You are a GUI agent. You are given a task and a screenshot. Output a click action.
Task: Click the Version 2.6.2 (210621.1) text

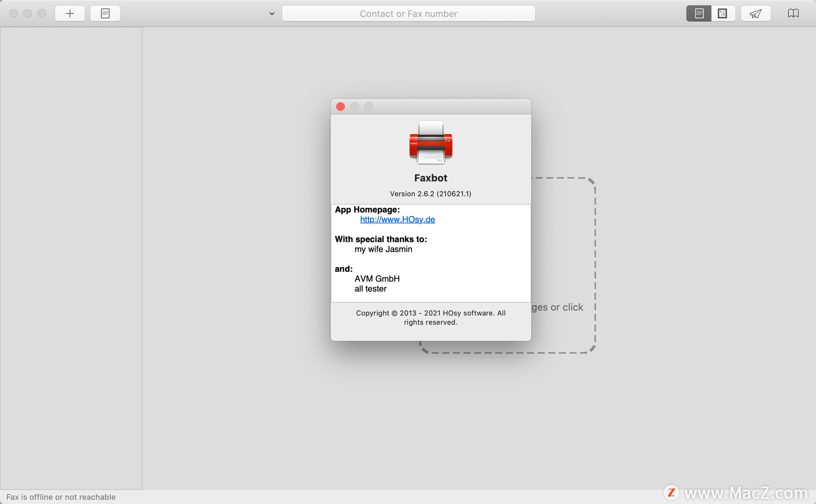point(431,194)
